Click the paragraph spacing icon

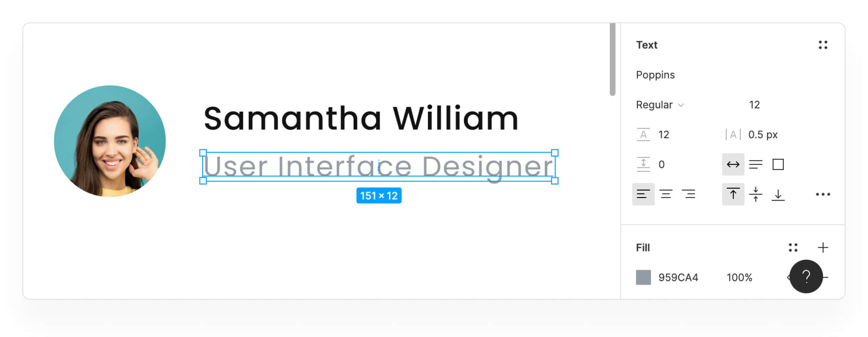coord(643,164)
